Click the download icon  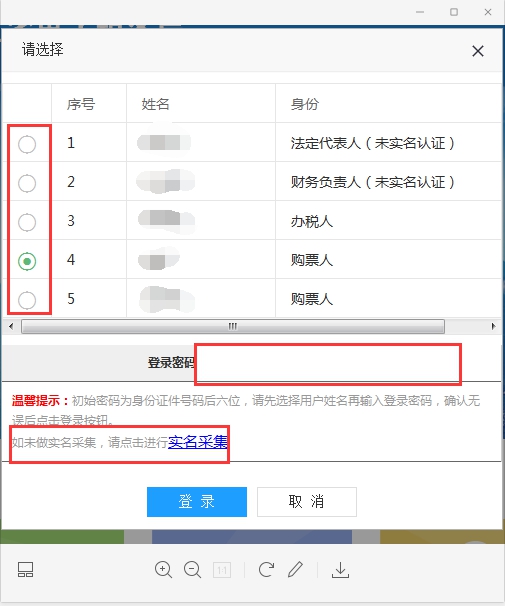tap(340, 570)
